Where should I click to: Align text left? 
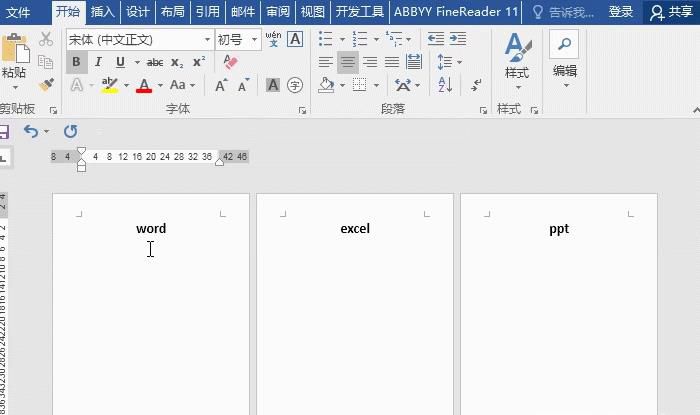[325, 62]
